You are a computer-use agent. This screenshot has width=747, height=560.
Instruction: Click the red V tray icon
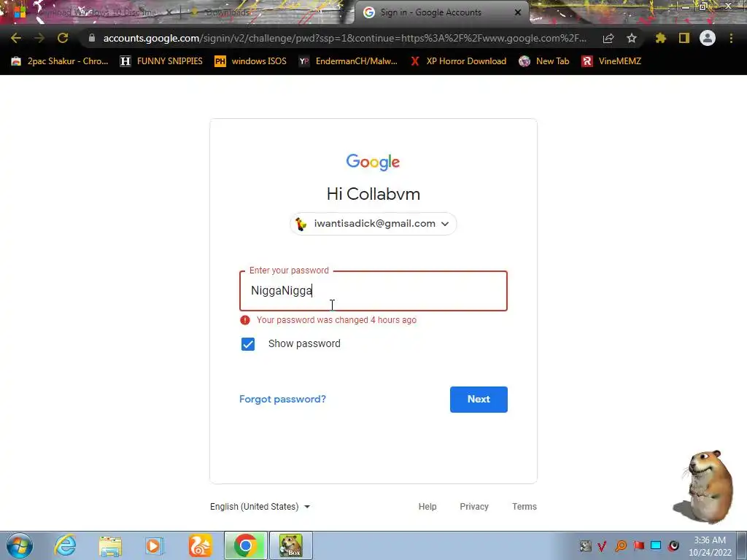602,545
